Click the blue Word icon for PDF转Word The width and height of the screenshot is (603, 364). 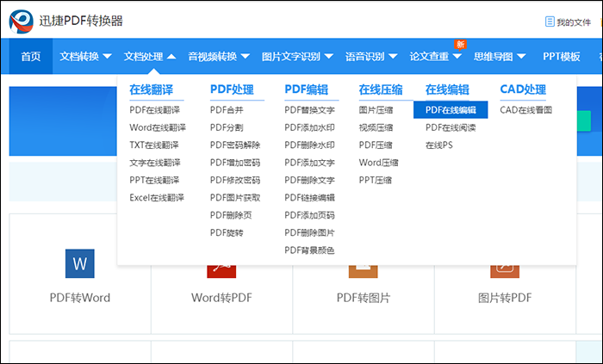pyautogui.click(x=79, y=263)
